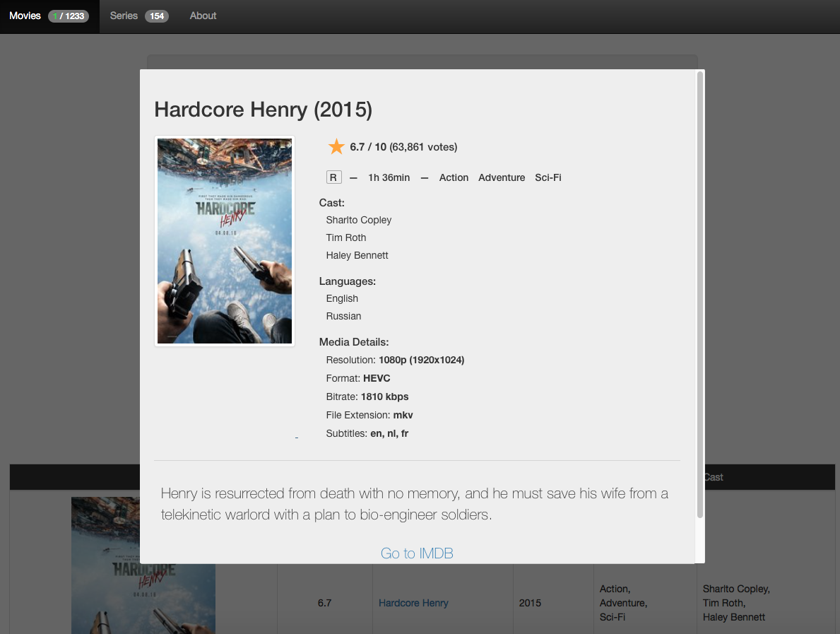Click the Languages: heading
The height and width of the screenshot is (634, 840).
point(347,281)
